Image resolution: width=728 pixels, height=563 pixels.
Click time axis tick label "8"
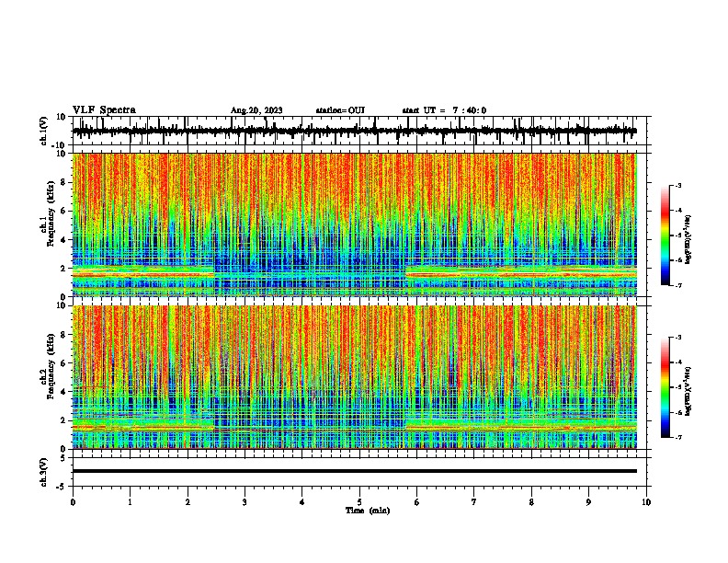531,502
